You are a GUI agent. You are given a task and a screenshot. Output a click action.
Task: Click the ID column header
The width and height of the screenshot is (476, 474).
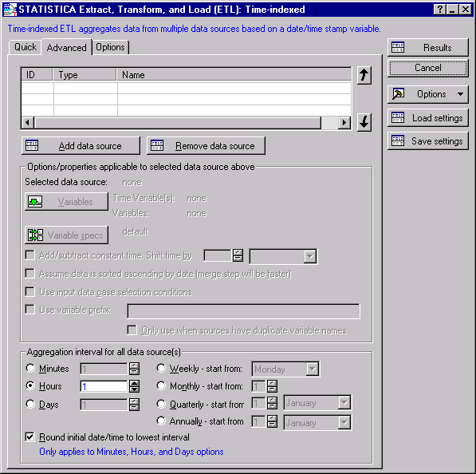(x=37, y=75)
